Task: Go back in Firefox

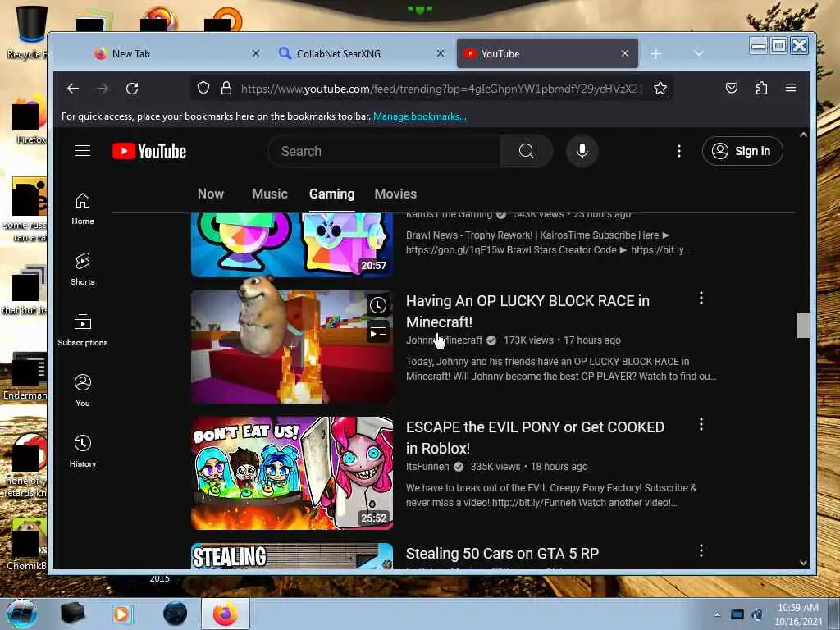Action: 73,89
